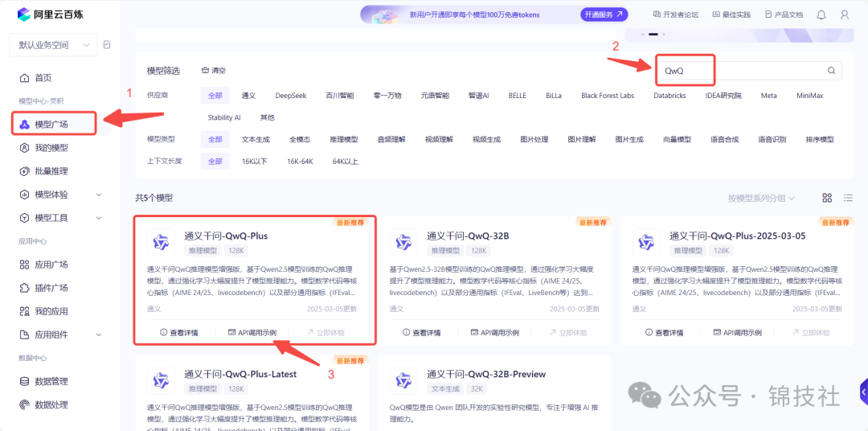Click the 通义千问-QwQ-Plus model logo
This screenshot has height=431, width=868.
[161, 242]
